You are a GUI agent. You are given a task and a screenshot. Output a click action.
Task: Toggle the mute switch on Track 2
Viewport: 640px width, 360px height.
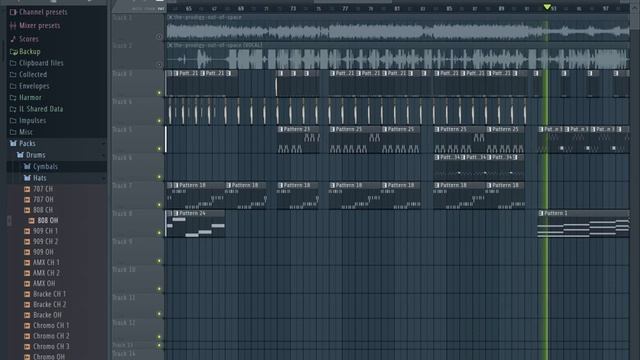pyautogui.click(x=159, y=64)
